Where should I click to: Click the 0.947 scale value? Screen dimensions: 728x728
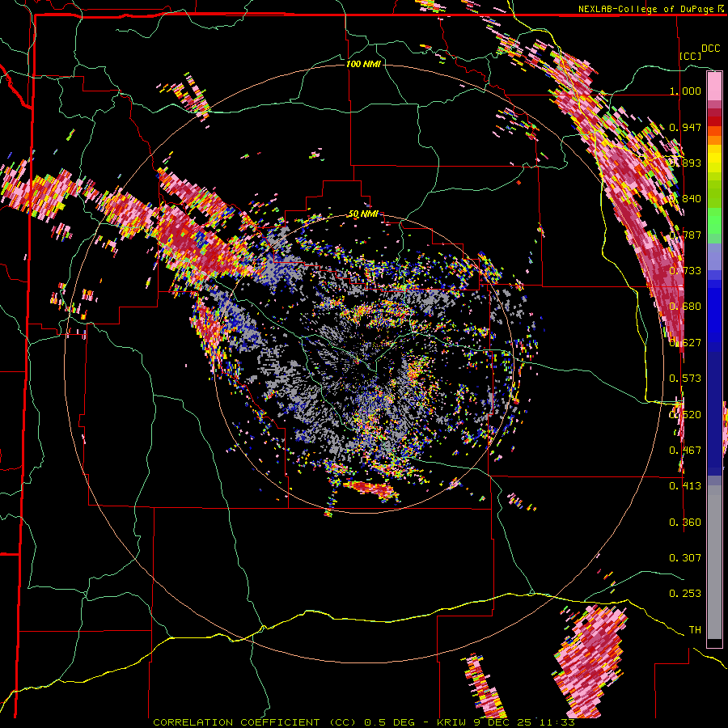click(685, 127)
